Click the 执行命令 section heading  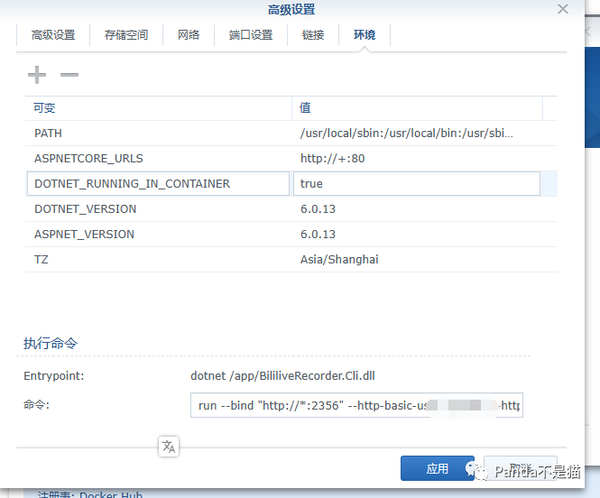point(51,343)
